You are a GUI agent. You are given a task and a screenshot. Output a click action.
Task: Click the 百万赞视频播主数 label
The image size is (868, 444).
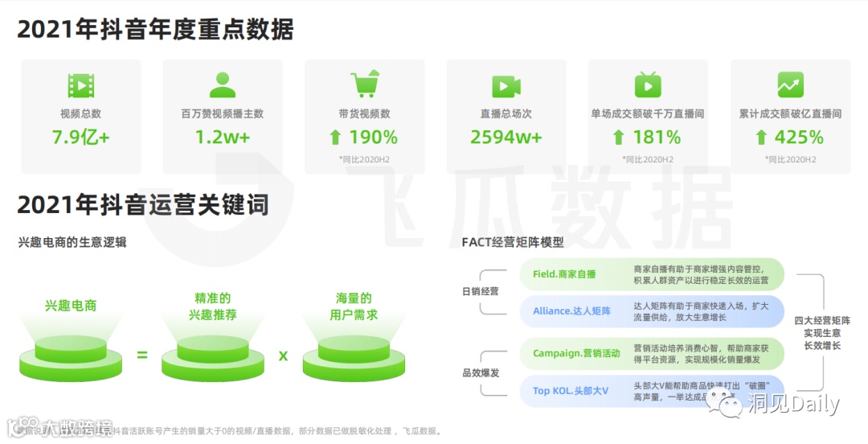coord(223,113)
